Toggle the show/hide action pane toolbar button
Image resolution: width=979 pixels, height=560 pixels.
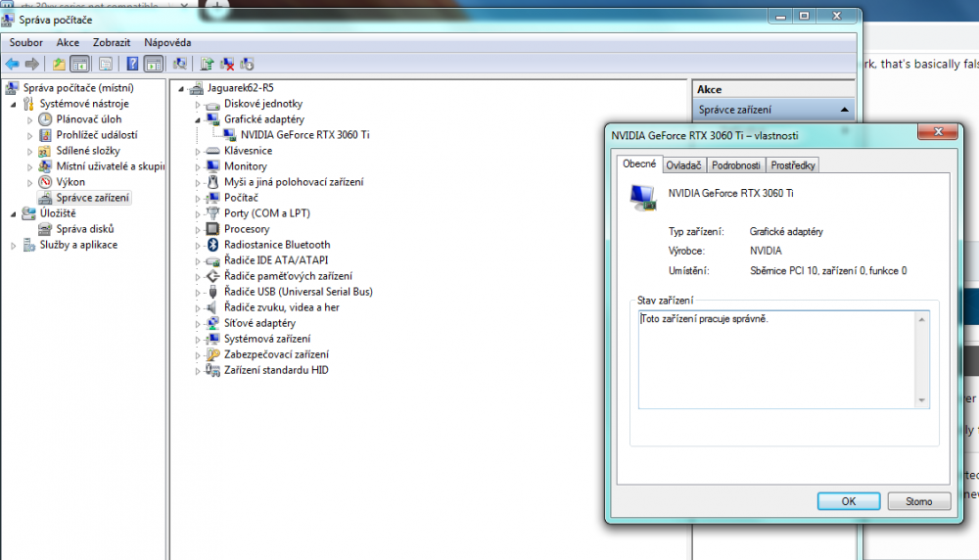(x=154, y=64)
